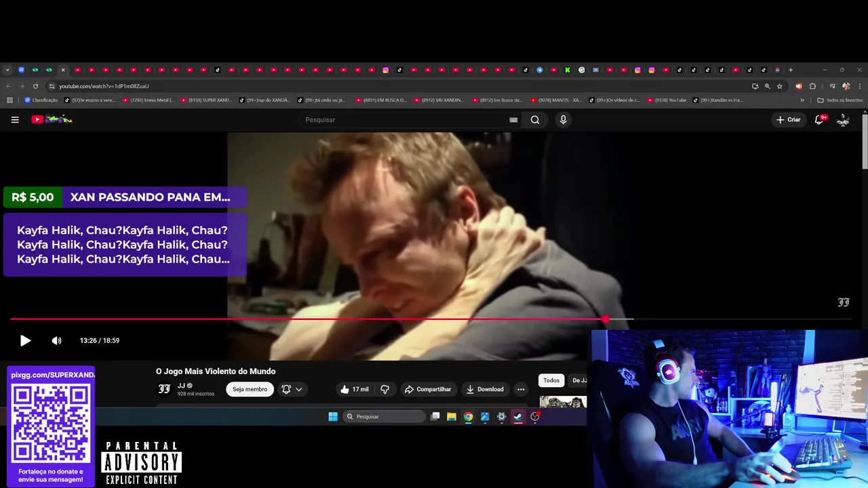The width and height of the screenshot is (868, 488).
Task: Open the three-dot more actions menu
Action: [521, 389]
